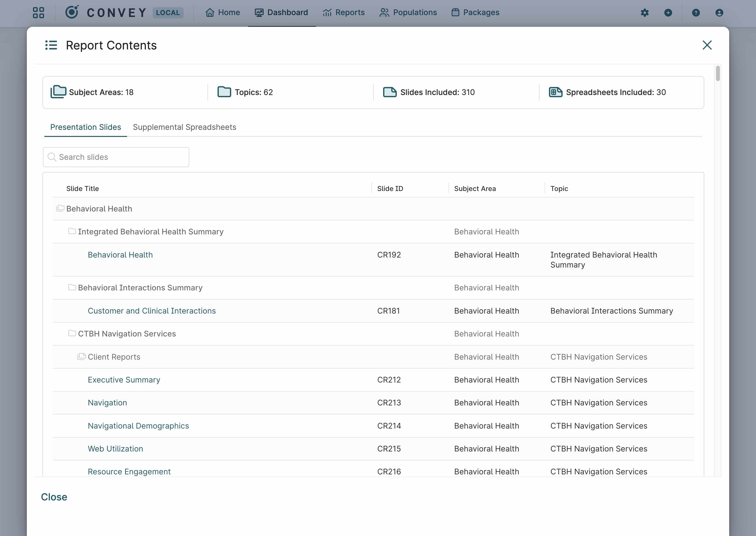Click the Report Contents list icon
756x536 pixels.
click(x=51, y=45)
